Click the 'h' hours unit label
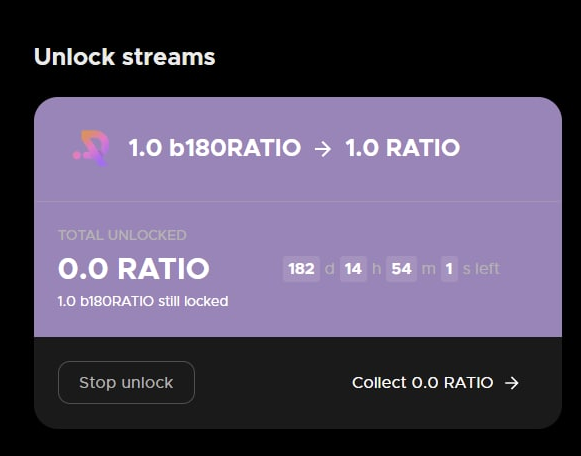This screenshot has height=456, width=581. (x=376, y=269)
